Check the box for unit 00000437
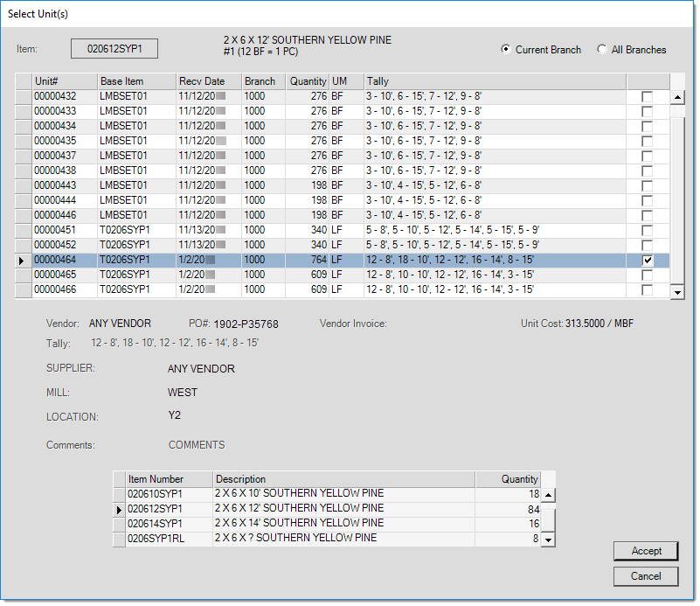The width and height of the screenshot is (700, 606). [647, 156]
